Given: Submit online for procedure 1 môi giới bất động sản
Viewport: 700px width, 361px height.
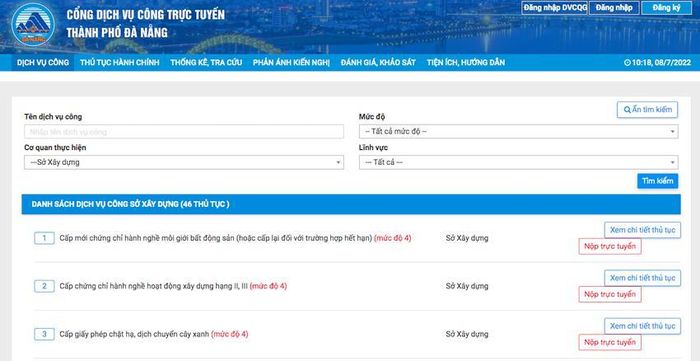Looking at the screenshot, I should pos(610,246).
